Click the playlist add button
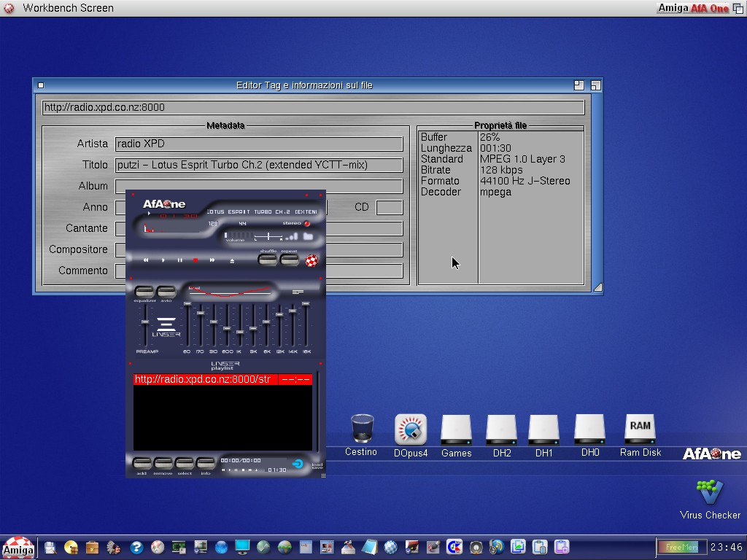747x560 pixels. pyautogui.click(x=142, y=464)
